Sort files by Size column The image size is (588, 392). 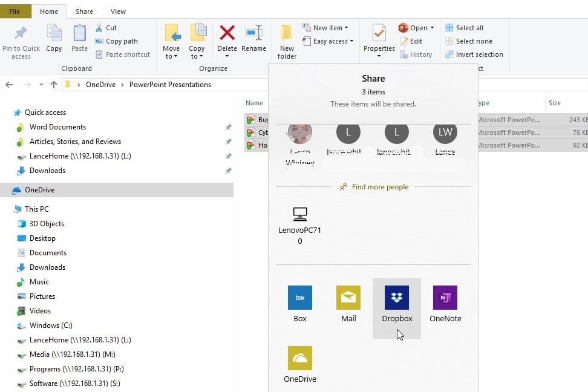coord(555,103)
